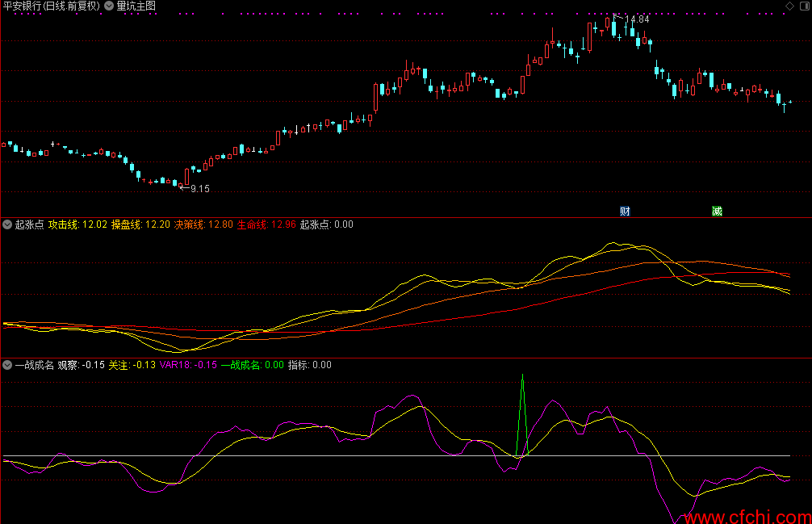Click the 起涨点 indicator name label
812x524 pixels.
pos(30,224)
